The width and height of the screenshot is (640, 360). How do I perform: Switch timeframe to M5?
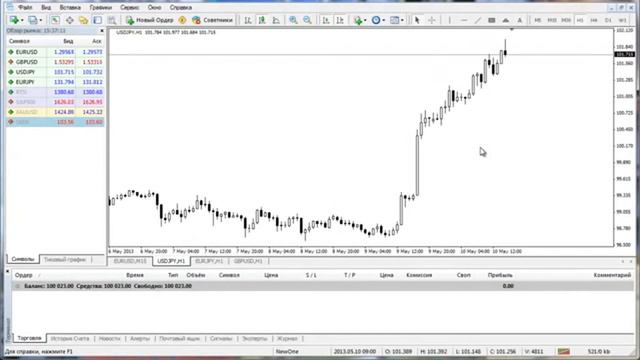point(538,20)
